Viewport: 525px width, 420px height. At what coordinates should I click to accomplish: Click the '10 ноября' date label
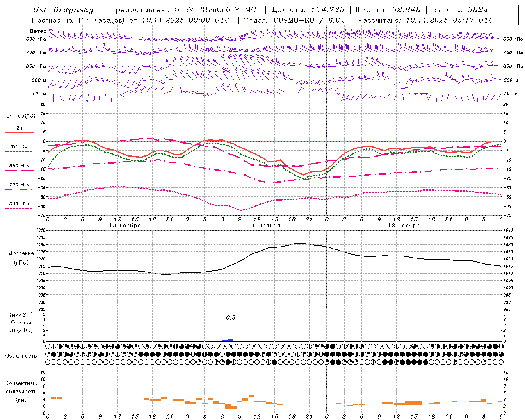(x=125, y=226)
